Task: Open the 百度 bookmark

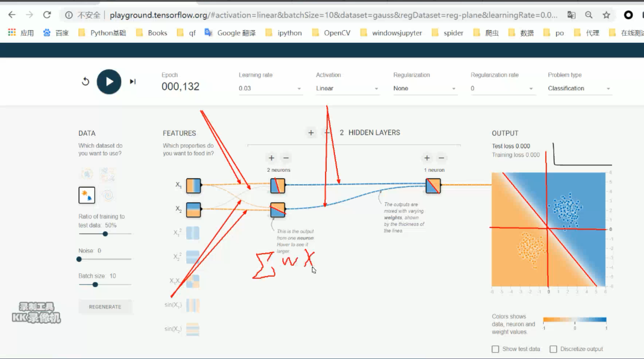Action: [x=56, y=33]
